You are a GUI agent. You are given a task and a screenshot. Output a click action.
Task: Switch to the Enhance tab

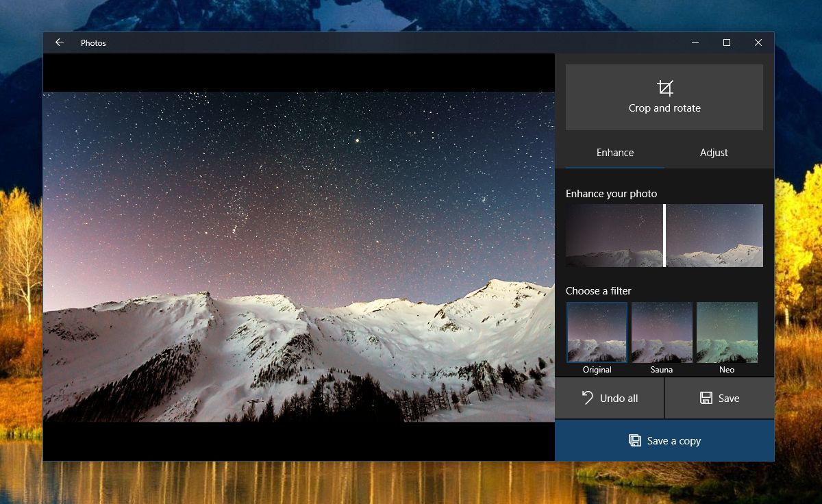[x=615, y=153]
